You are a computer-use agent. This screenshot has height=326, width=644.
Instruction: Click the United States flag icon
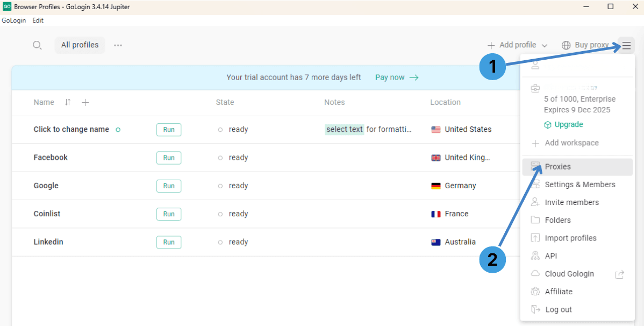pos(436,130)
